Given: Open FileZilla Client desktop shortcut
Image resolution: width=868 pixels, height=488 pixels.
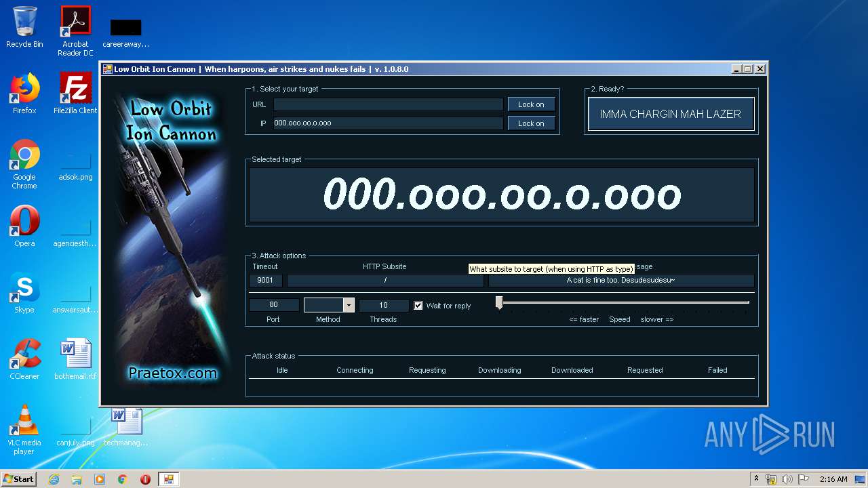Looking at the screenshot, I should click(75, 94).
